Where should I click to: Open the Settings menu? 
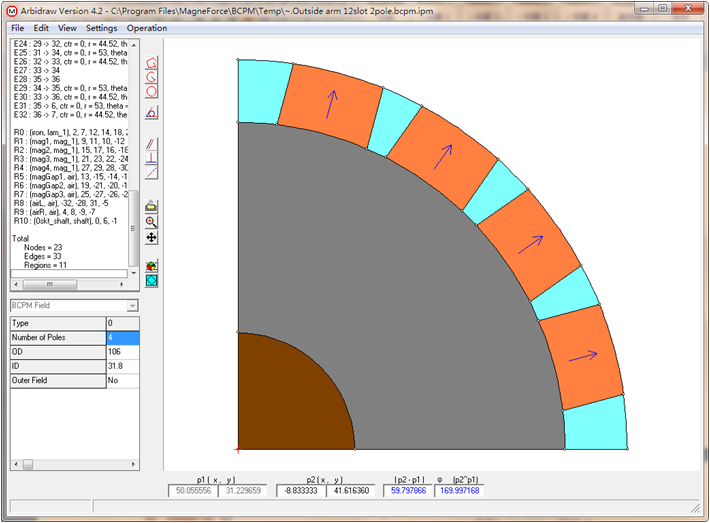(x=101, y=28)
